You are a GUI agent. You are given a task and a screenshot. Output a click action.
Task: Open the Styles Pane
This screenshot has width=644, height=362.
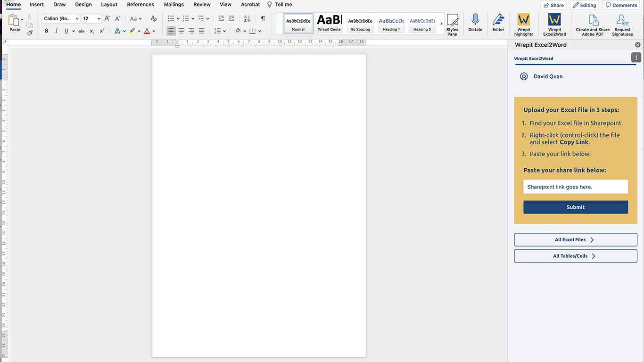click(452, 25)
